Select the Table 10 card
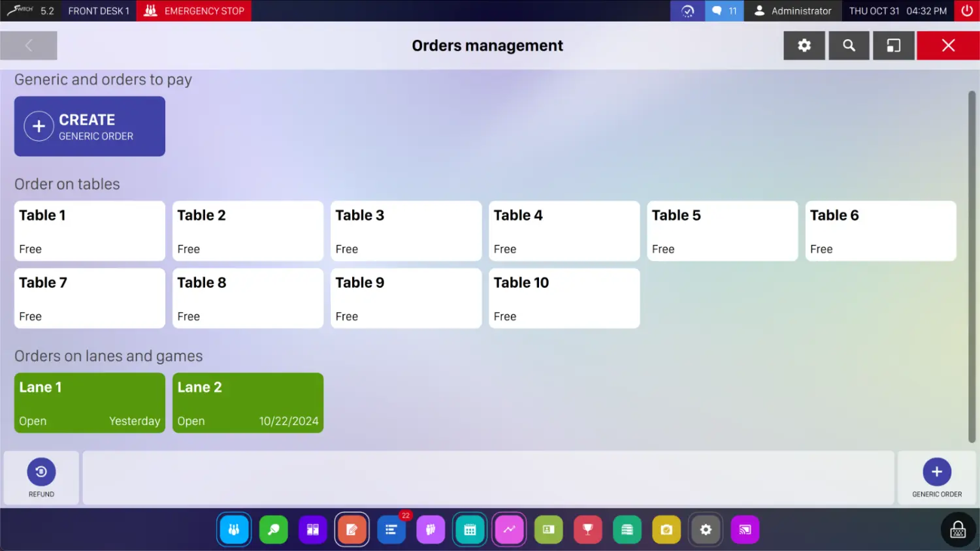980x551 pixels. [564, 298]
